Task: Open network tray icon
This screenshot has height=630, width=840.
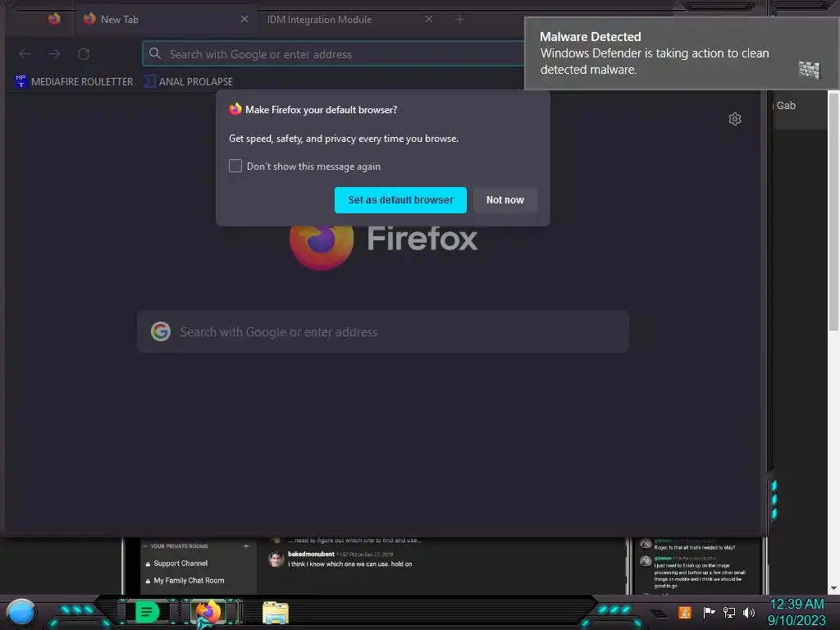Action: click(x=729, y=612)
